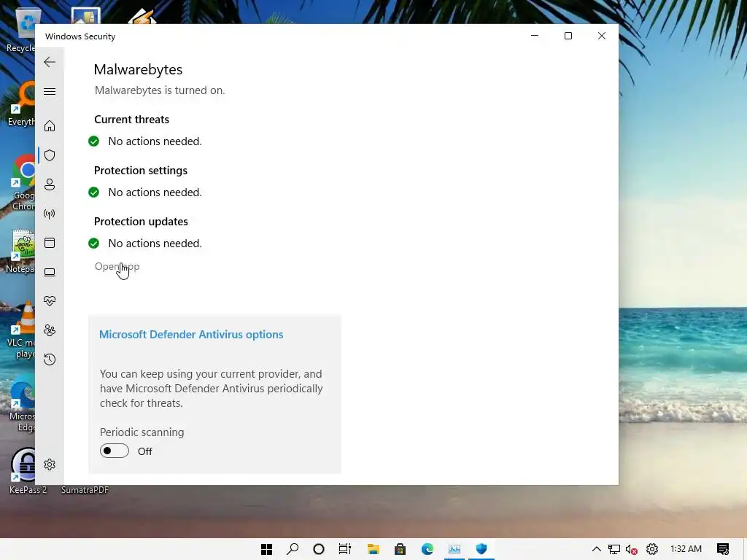
Task: Open Task View on taskbar
Action: pyautogui.click(x=344, y=549)
